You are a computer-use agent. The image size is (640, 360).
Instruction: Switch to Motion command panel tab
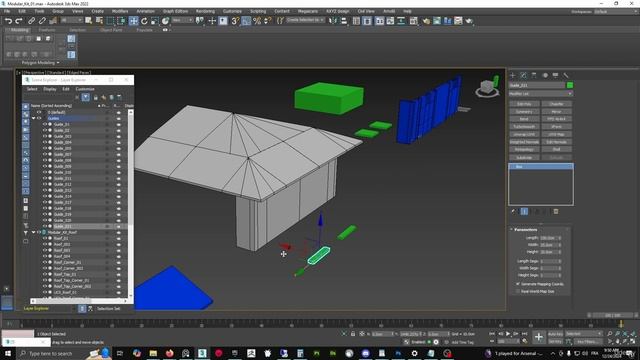545,76
